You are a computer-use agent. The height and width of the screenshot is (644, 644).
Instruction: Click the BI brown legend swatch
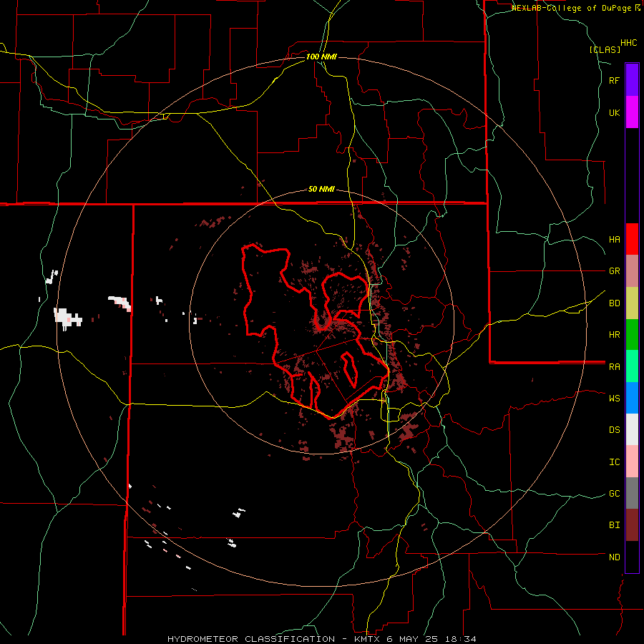click(x=632, y=525)
